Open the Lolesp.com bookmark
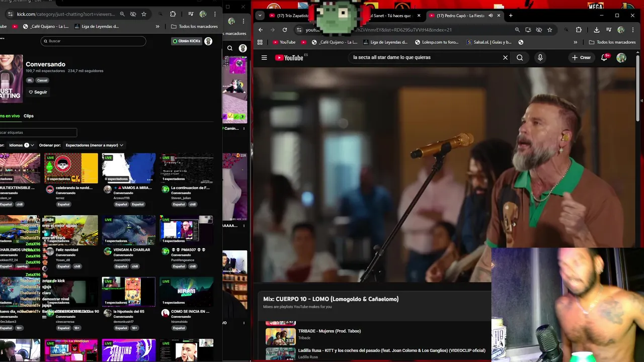 click(436, 42)
